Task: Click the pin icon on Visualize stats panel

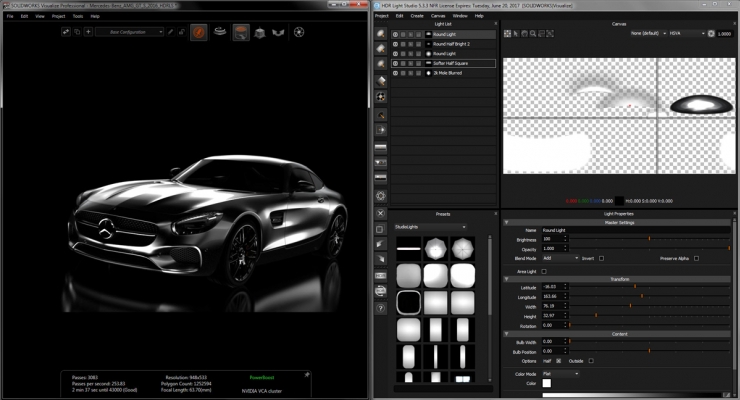Action: (x=307, y=375)
